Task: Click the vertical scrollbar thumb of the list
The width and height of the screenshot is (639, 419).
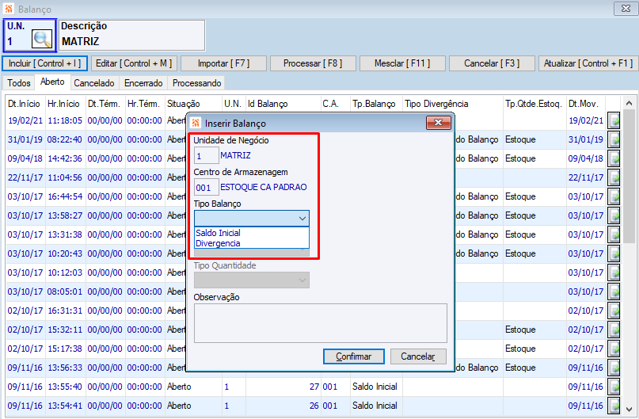Action: pos(628,176)
